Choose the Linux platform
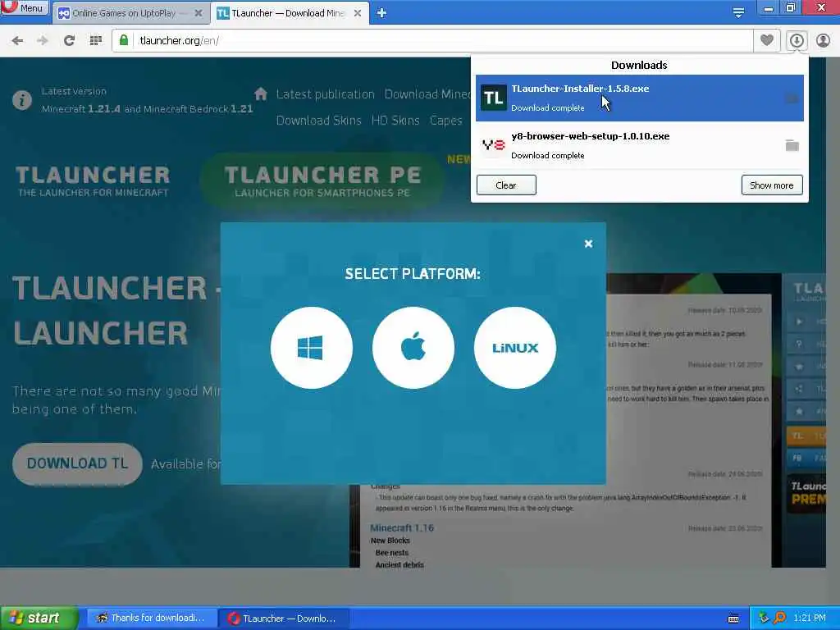The width and height of the screenshot is (840, 630). click(x=515, y=348)
